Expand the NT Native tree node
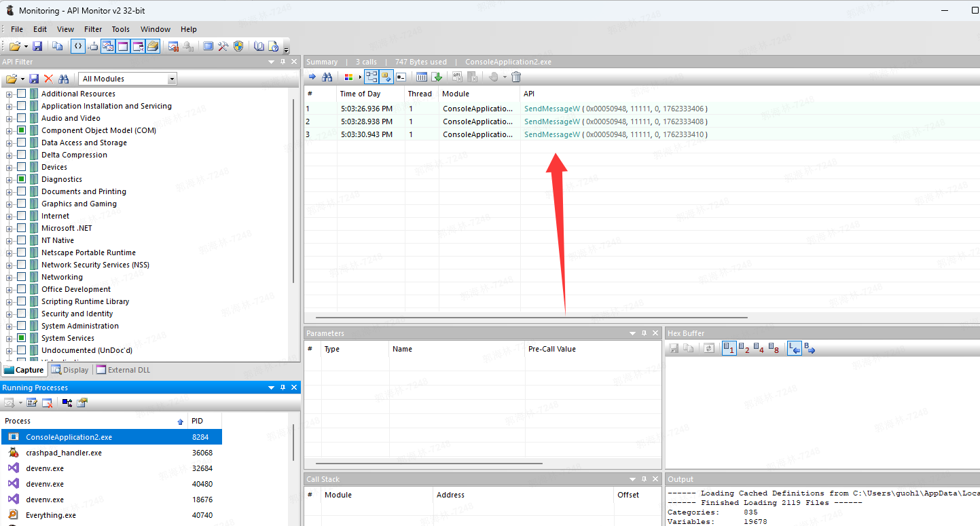 [x=10, y=240]
